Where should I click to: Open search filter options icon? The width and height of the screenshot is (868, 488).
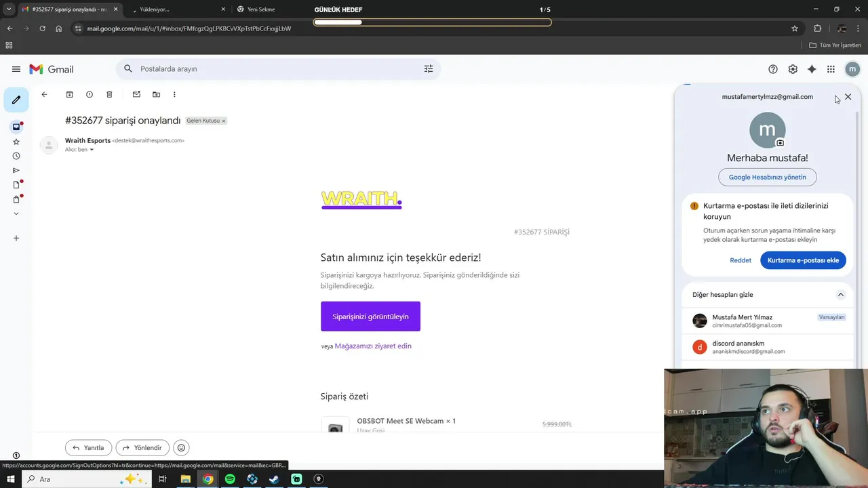pos(429,69)
